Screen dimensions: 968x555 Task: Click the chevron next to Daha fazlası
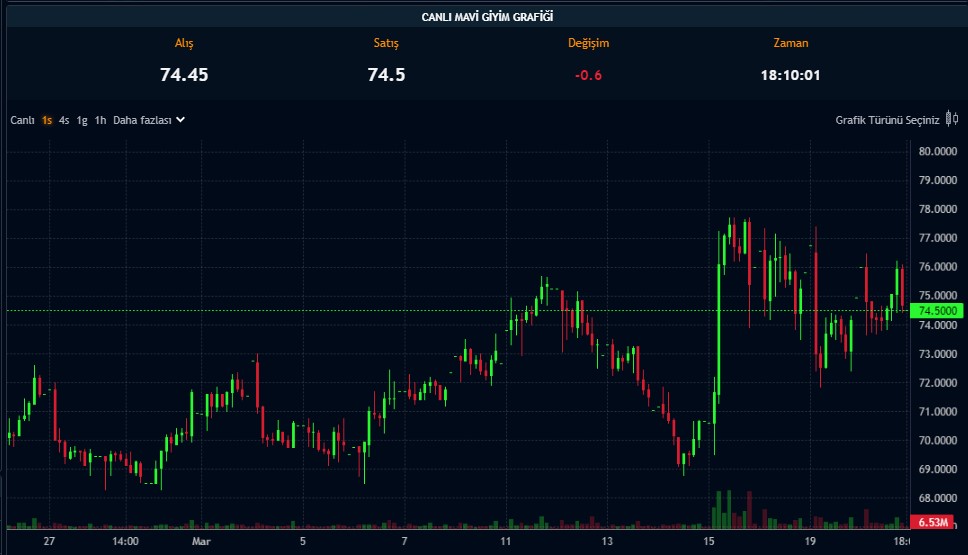[180, 120]
